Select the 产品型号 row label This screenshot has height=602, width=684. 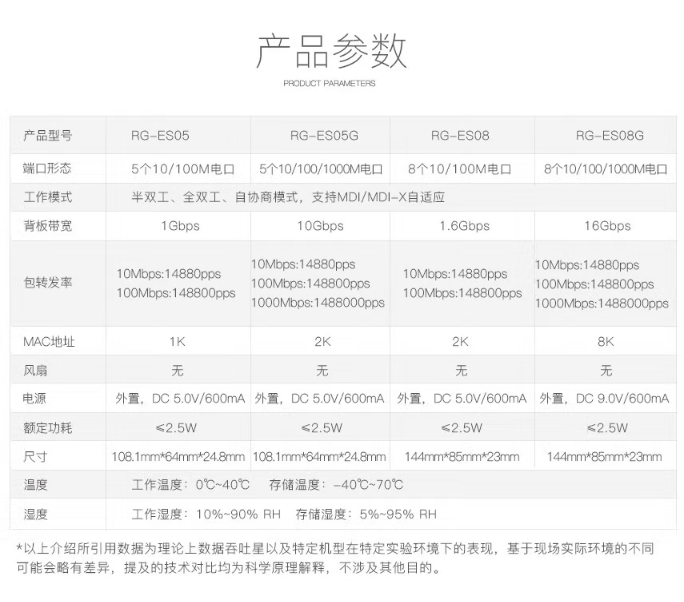[48, 136]
